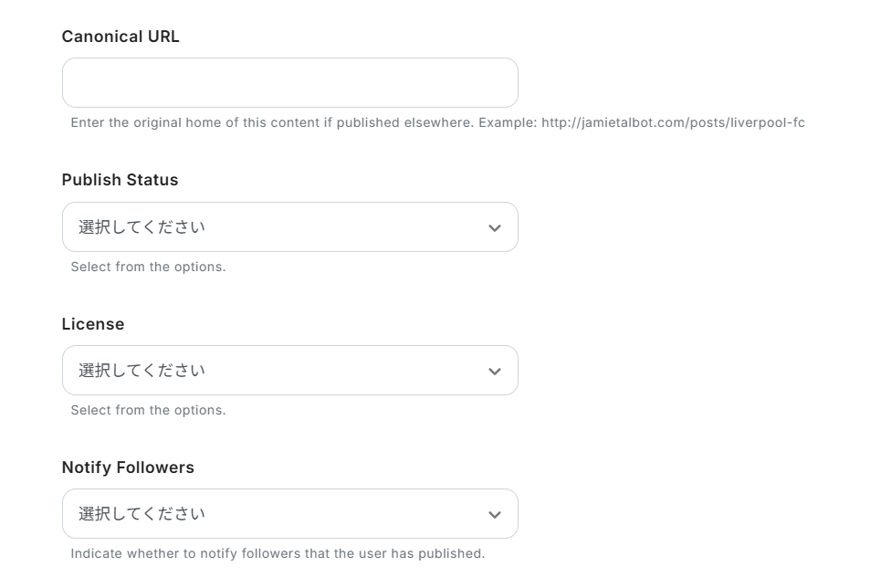Click 'Select from the options' under License
881x588 pixels.
coord(148,410)
